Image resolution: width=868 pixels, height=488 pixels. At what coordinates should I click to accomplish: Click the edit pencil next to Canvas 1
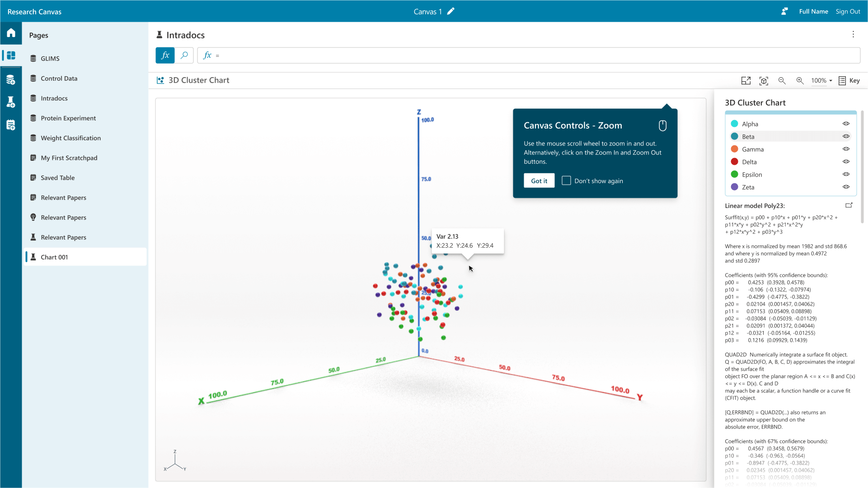pyautogui.click(x=450, y=11)
